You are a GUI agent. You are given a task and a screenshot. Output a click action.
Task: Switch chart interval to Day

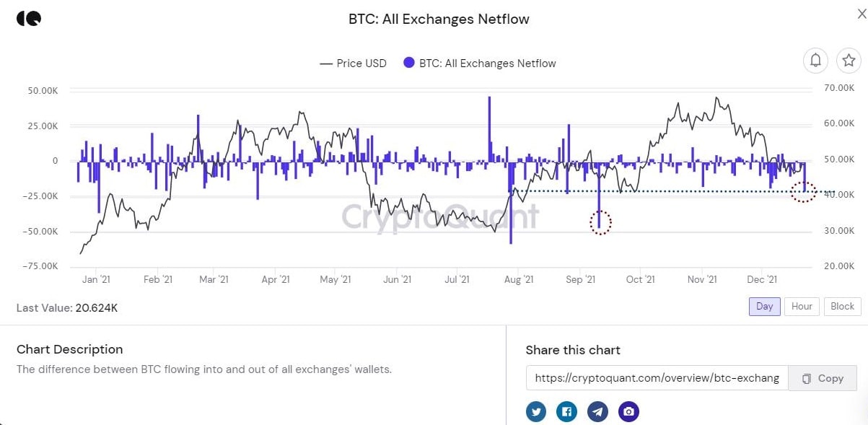[764, 306]
